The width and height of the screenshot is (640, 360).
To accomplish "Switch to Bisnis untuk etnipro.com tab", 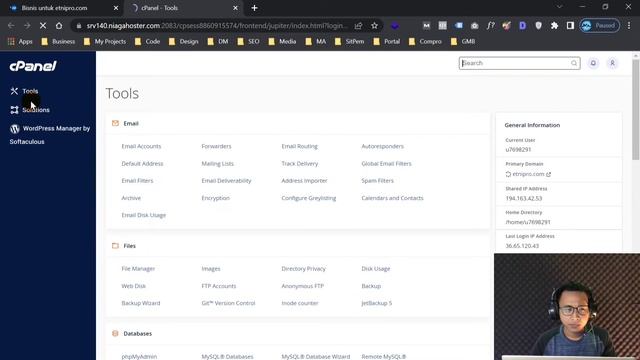I will [54, 8].
